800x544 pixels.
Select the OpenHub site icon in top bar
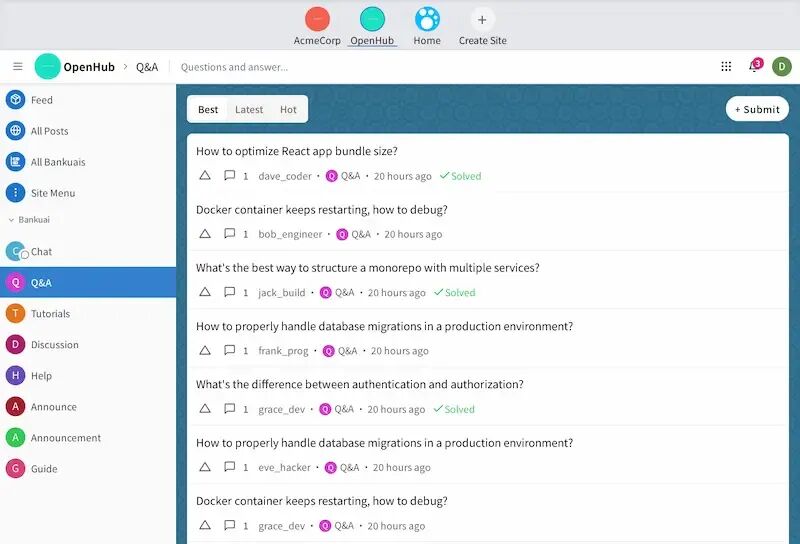[372, 19]
